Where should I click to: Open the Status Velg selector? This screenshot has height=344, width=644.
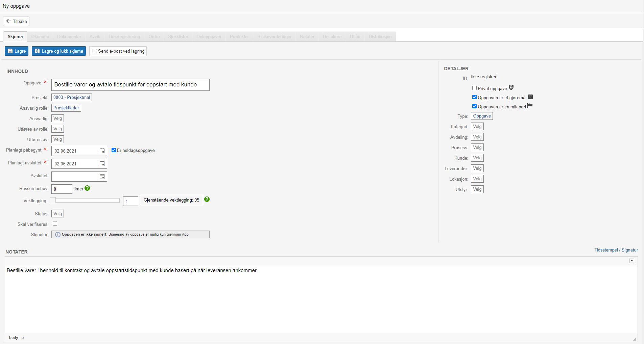click(x=57, y=214)
